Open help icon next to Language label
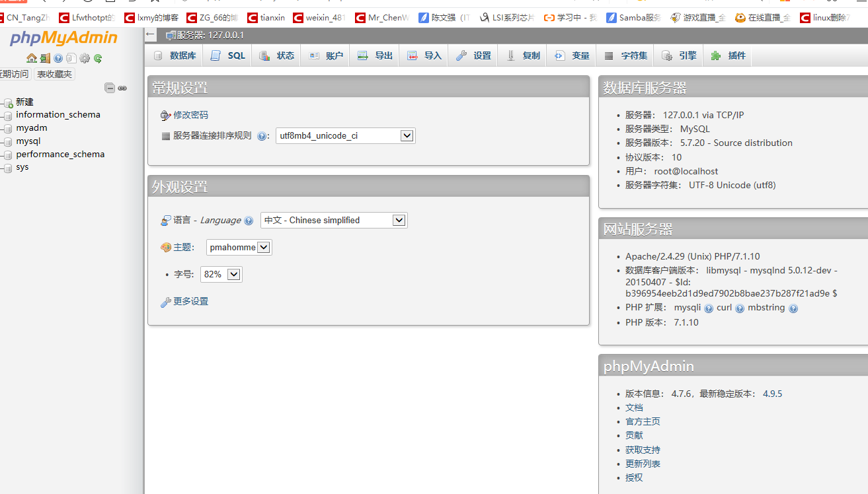This screenshot has width=868, height=494. tap(249, 221)
